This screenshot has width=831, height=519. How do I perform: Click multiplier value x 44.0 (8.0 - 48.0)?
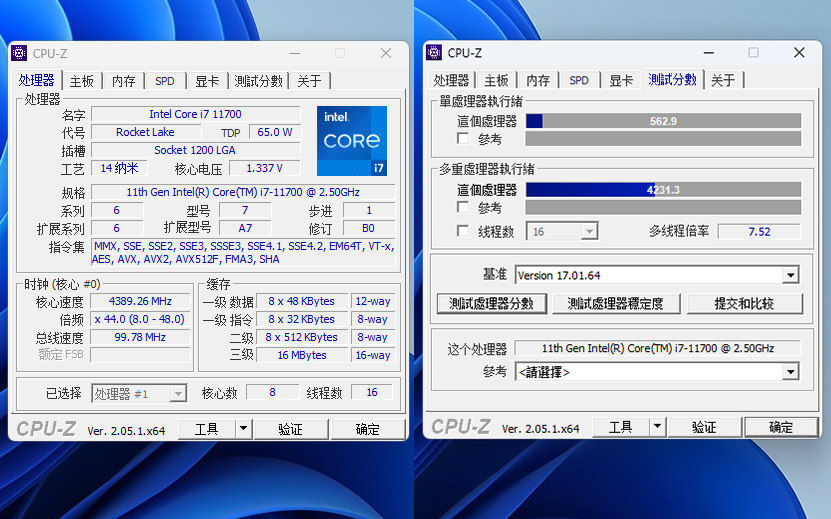pos(140,319)
